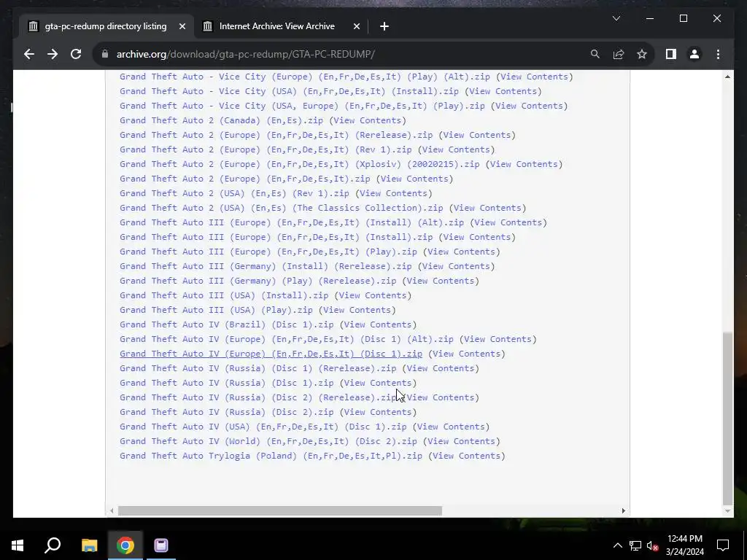Download GTA 2 (Europe) (Xplosiv) (20020215).zip
The image size is (747, 560).
click(300, 164)
